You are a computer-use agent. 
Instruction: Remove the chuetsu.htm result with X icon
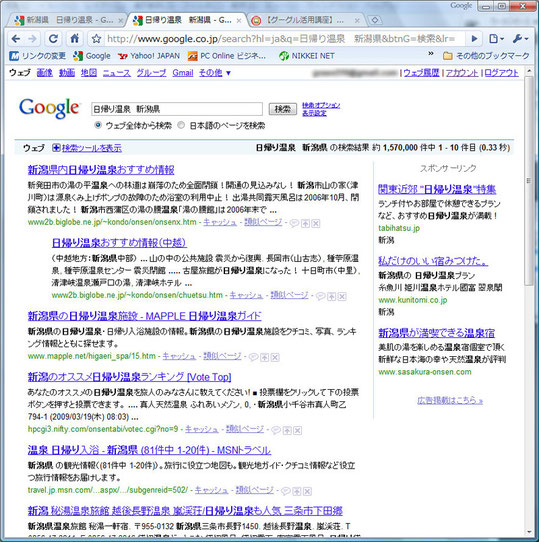342,296
